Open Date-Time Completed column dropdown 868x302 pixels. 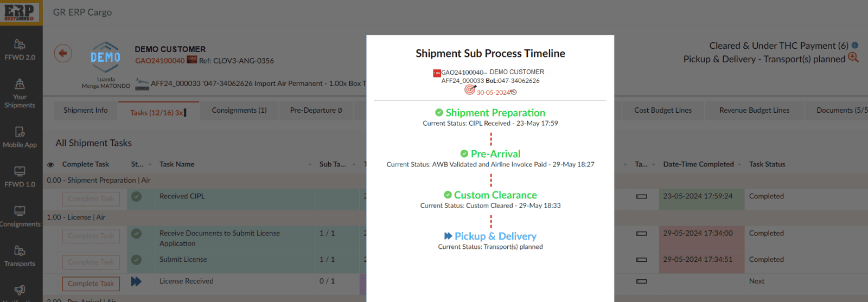739,165
